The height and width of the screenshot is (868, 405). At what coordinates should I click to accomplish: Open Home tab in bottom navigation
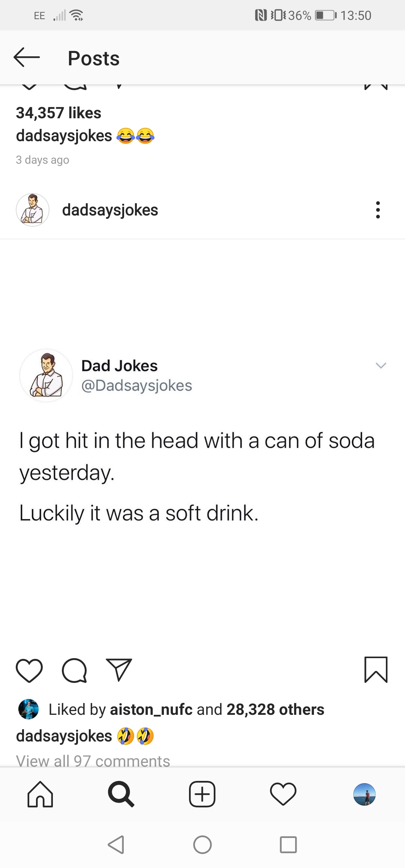tap(40, 794)
